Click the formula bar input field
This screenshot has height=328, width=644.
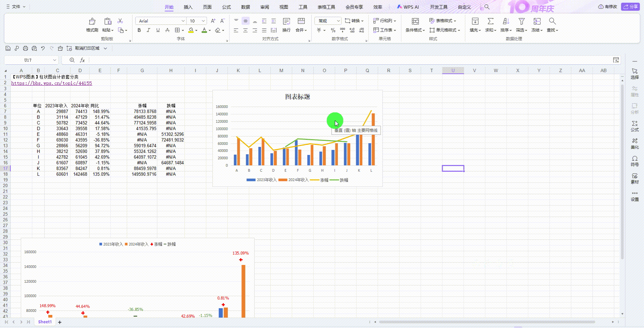351,60
